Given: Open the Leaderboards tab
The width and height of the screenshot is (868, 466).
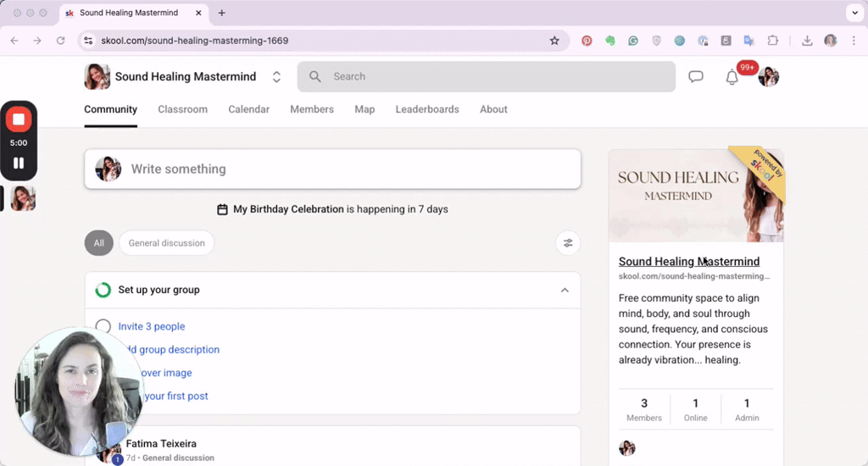Looking at the screenshot, I should pyautogui.click(x=427, y=109).
